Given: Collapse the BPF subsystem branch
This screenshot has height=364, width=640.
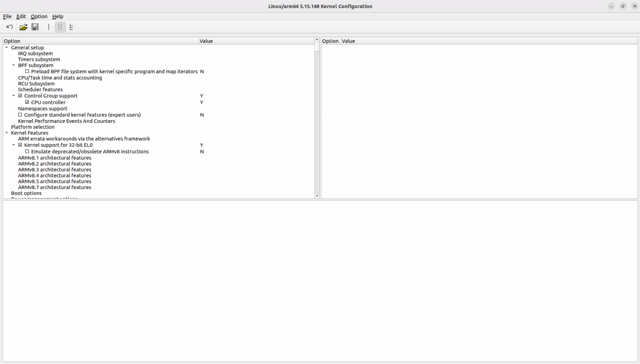Looking at the screenshot, I should coord(13,65).
